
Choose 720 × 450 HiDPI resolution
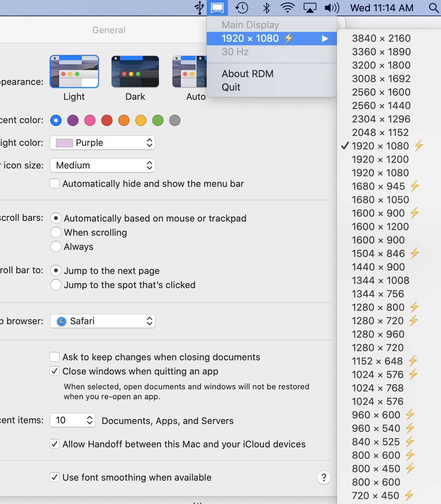pos(389,496)
